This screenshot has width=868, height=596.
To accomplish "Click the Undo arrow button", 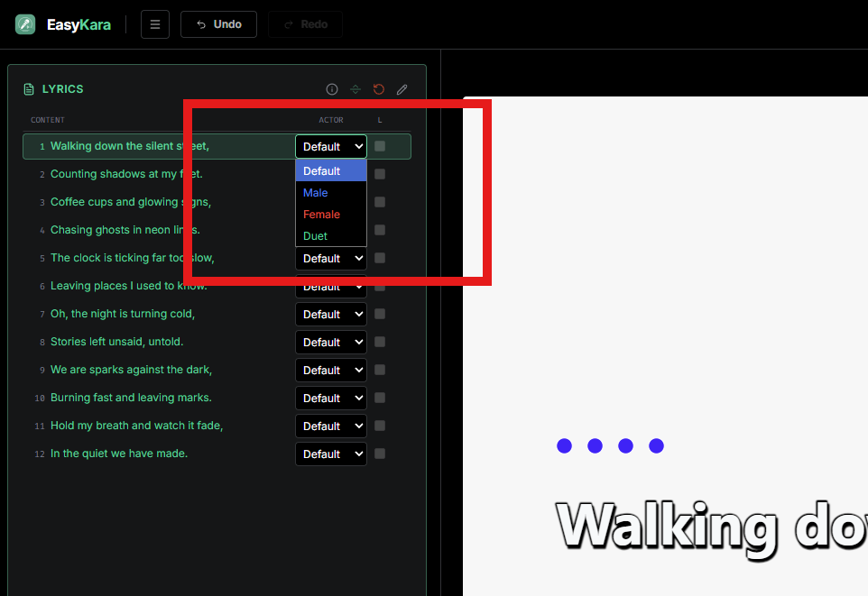I will click(x=218, y=24).
